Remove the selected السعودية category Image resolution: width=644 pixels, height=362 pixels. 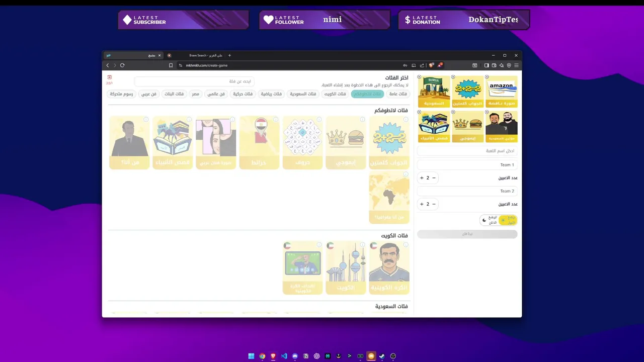point(419,77)
